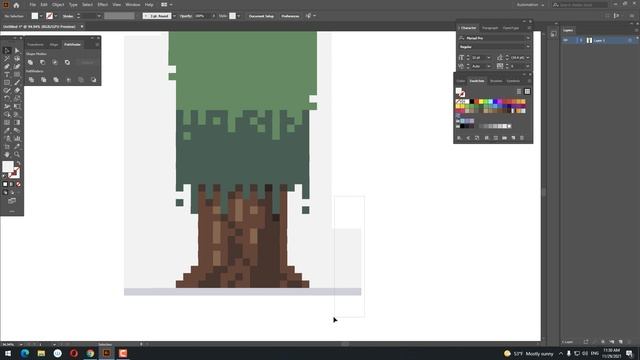Open Swatches panel delete swatch trash icon
This screenshot has height=360, width=640.
(x=522, y=138)
